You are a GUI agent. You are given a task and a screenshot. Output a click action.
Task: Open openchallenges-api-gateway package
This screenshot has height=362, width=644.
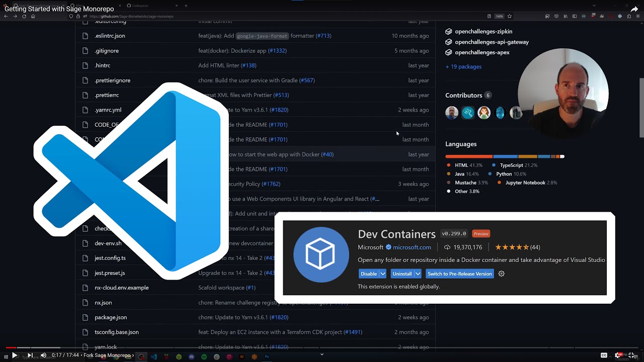[492, 42]
